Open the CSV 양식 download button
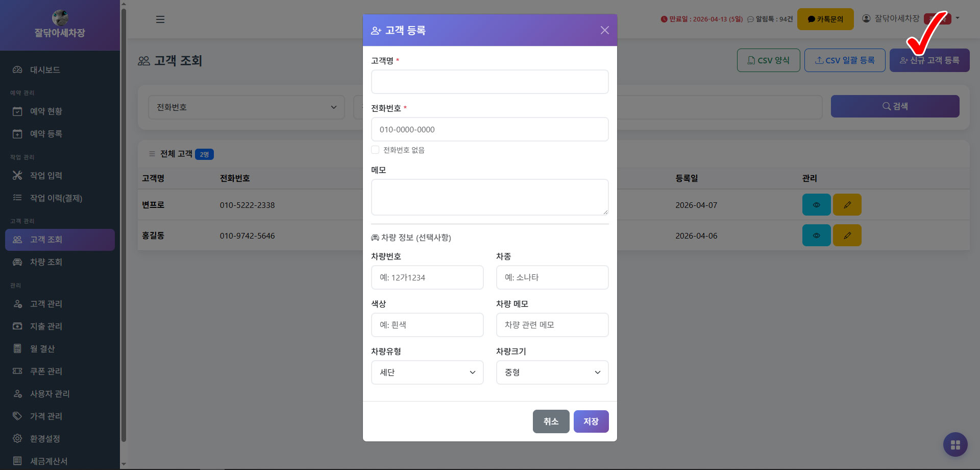 [768, 60]
